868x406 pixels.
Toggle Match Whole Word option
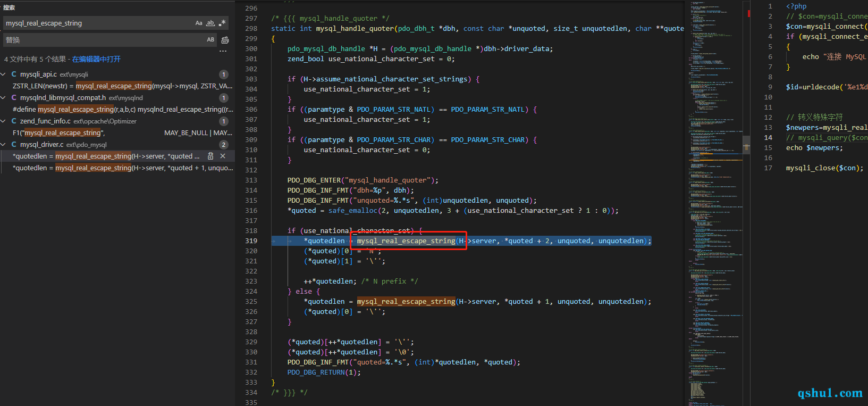tap(210, 23)
